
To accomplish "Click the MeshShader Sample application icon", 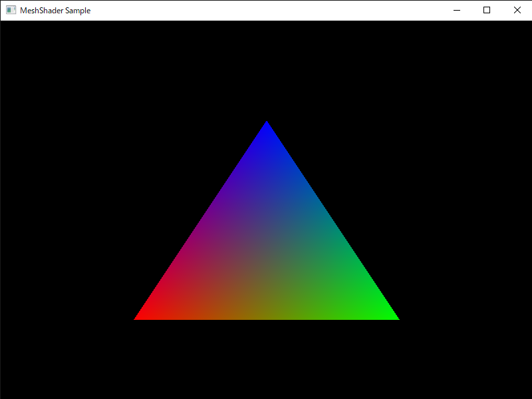I will [11, 10].
